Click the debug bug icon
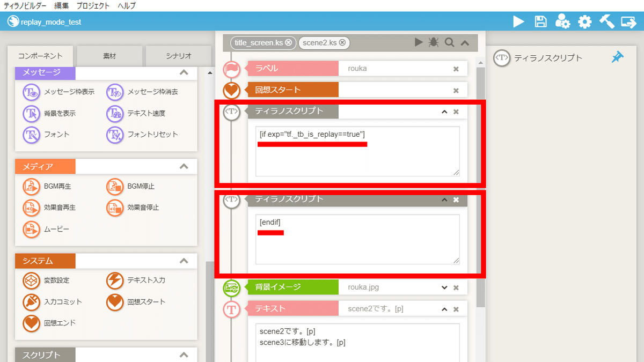Viewport: 644px width, 362px height. coord(434,42)
